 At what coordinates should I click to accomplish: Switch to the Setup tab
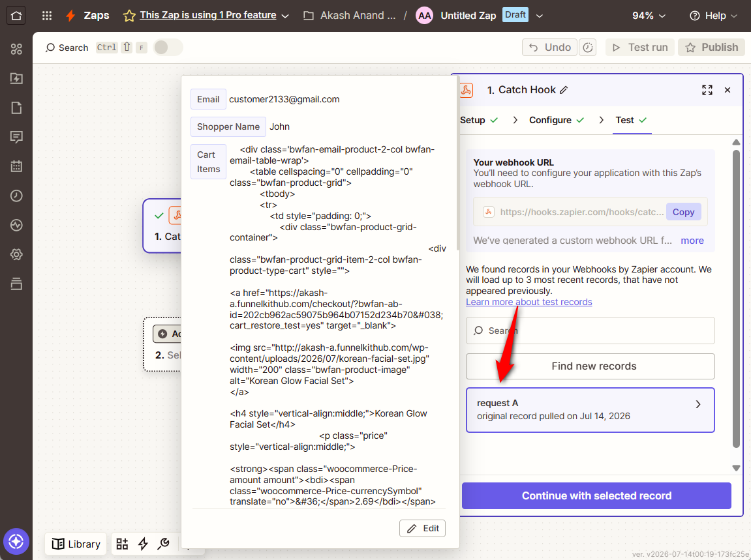coord(479,120)
